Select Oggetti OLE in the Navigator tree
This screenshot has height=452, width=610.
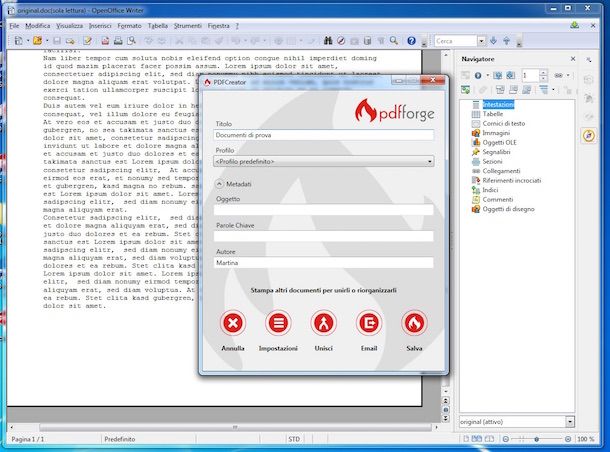tap(499, 142)
